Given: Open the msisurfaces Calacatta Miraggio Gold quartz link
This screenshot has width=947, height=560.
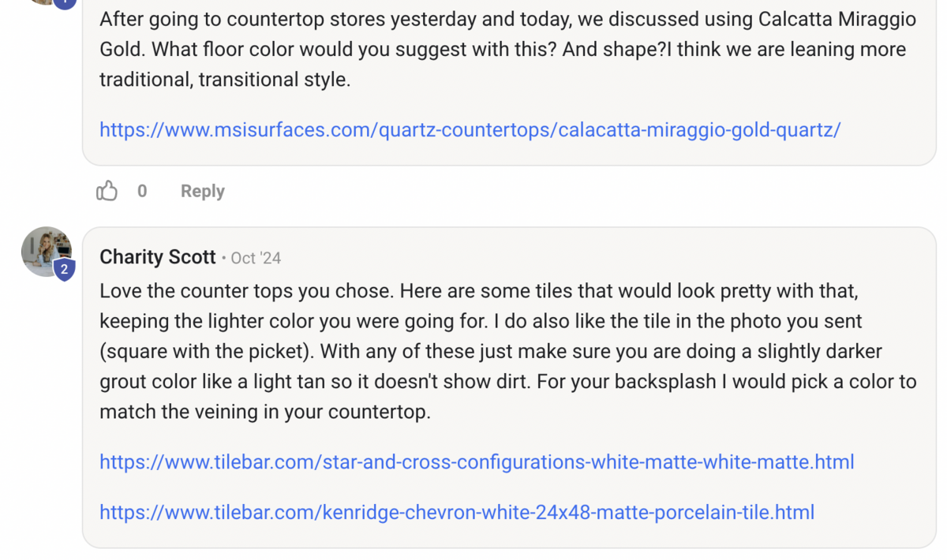Looking at the screenshot, I should pyautogui.click(x=470, y=129).
